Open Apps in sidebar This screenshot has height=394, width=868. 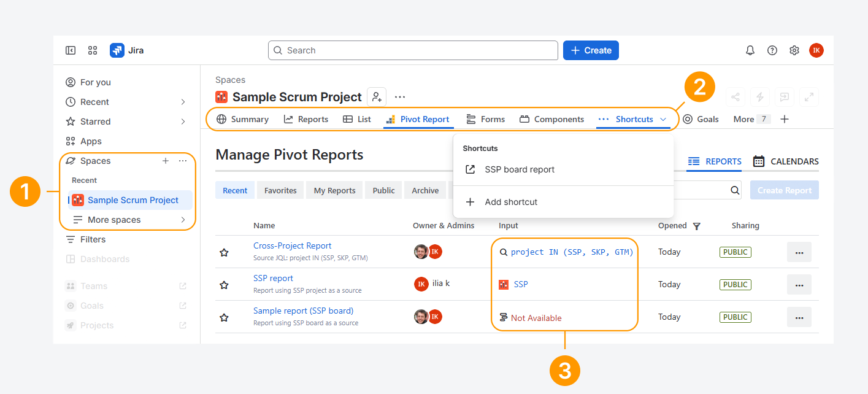click(91, 141)
